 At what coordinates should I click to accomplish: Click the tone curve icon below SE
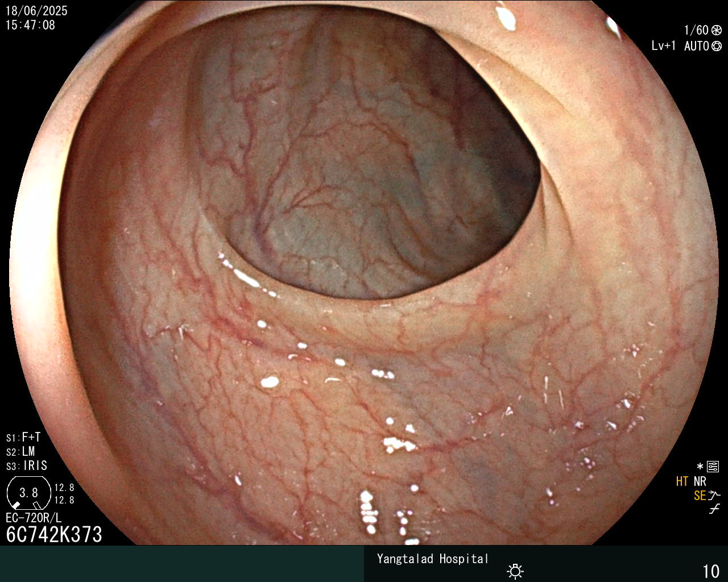[714, 509]
